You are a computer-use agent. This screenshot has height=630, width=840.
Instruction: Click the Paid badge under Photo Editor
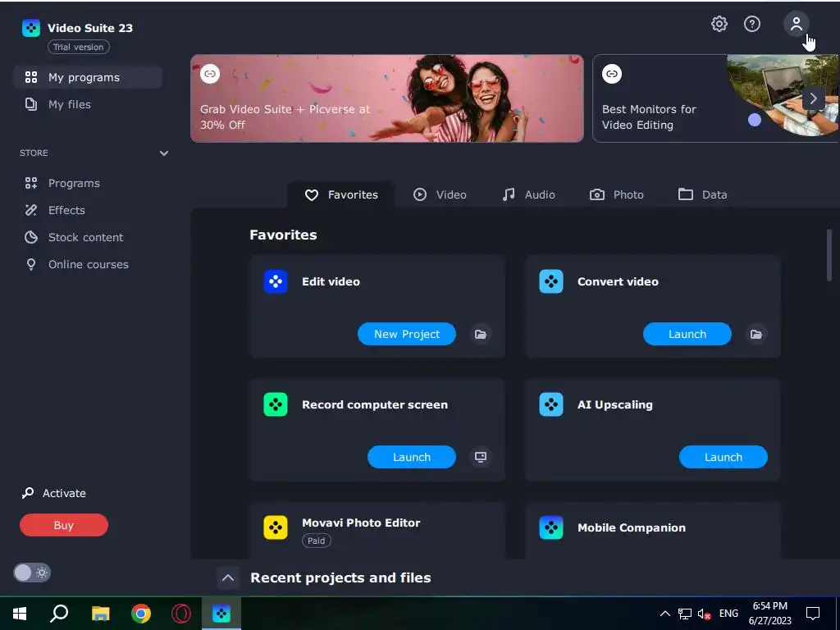316,541
